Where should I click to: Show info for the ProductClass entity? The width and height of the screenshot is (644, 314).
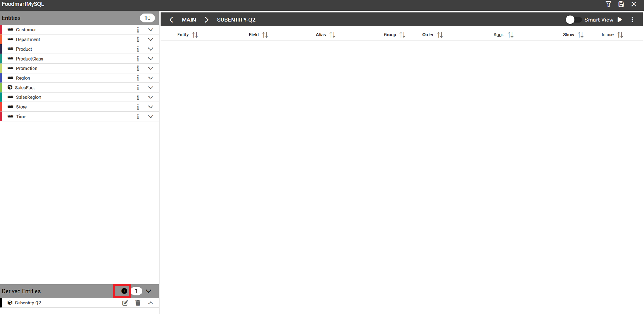138,59
